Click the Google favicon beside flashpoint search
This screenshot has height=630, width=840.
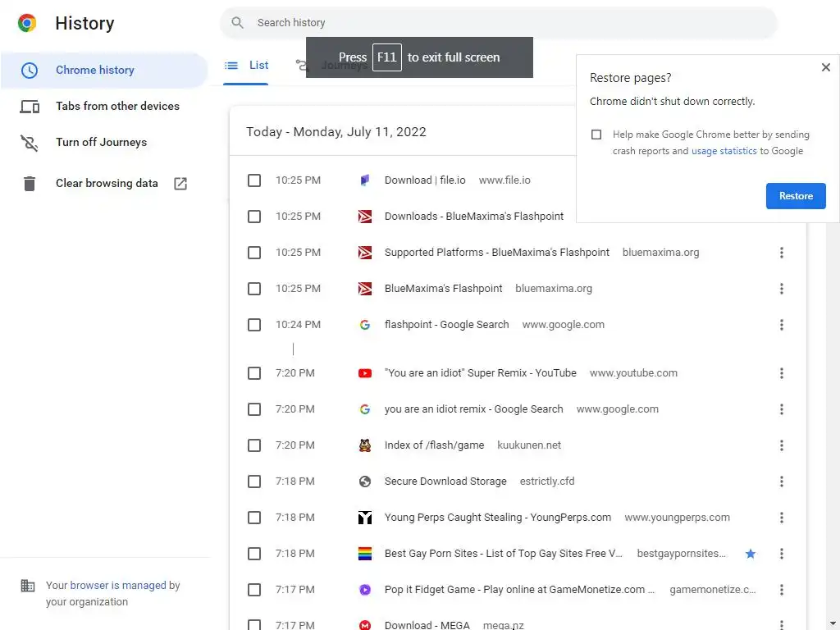pos(365,325)
